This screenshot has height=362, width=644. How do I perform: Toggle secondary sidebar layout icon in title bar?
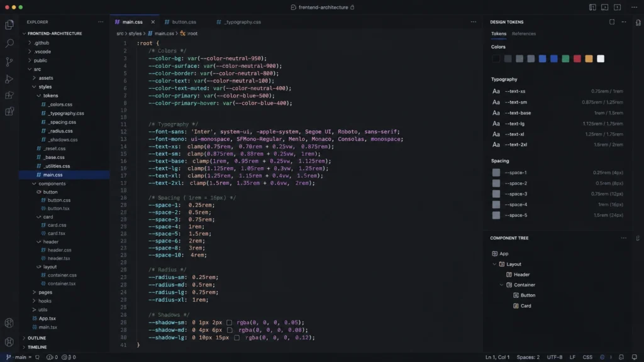pyautogui.click(x=617, y=7)
